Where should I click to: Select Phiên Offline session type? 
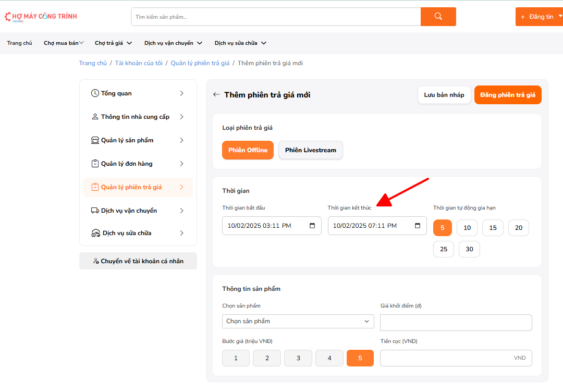click(x=248, y=150)
